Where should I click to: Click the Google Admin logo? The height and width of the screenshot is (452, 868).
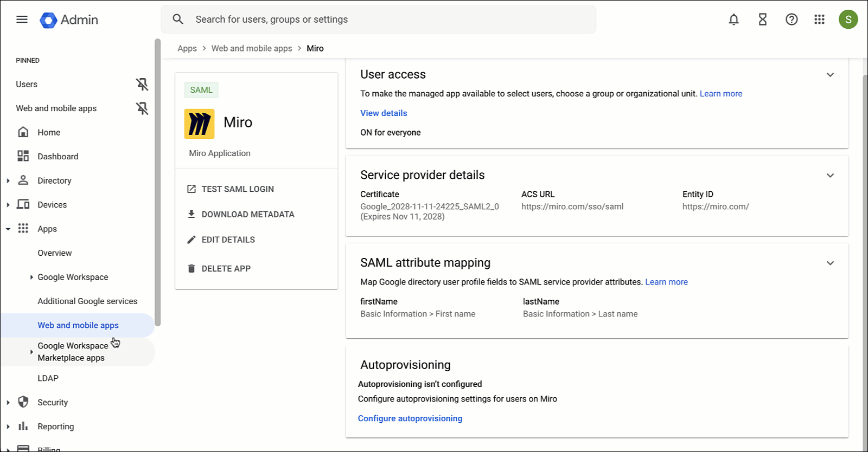69,20
